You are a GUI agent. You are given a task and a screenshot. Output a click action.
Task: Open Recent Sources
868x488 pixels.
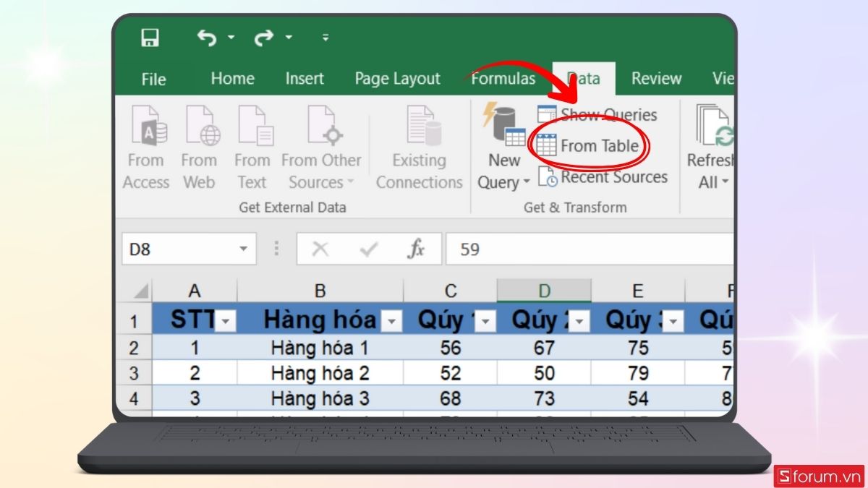point(603,177)
